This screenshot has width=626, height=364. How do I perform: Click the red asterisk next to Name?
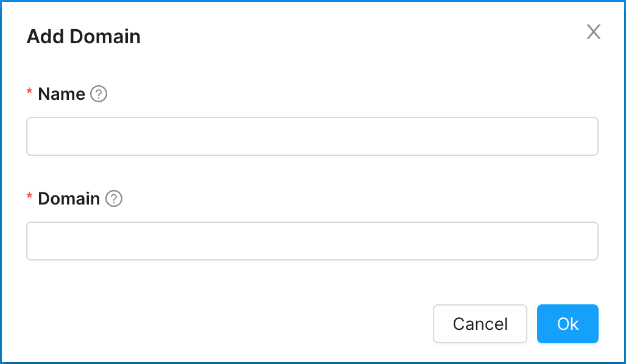(29, 93)
